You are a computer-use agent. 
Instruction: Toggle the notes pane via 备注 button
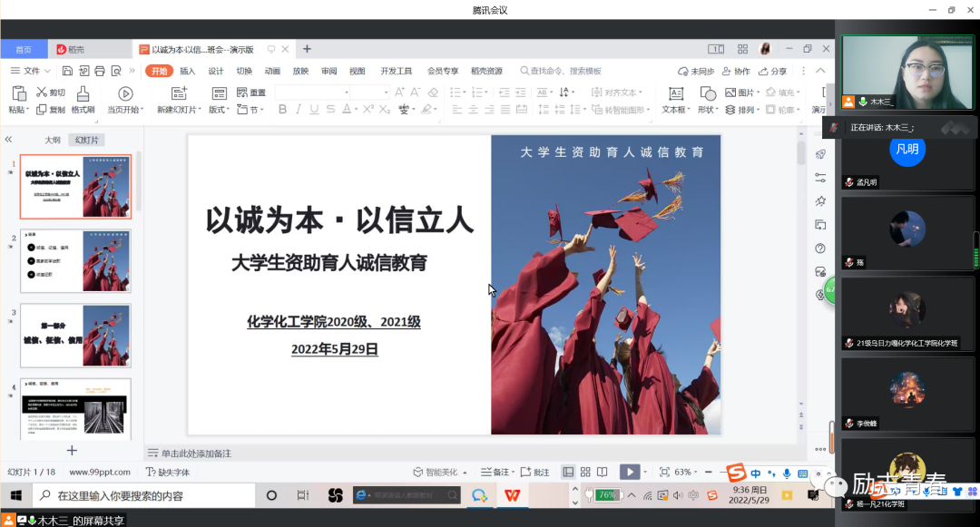pyautogui.click(x=495, y=472)
